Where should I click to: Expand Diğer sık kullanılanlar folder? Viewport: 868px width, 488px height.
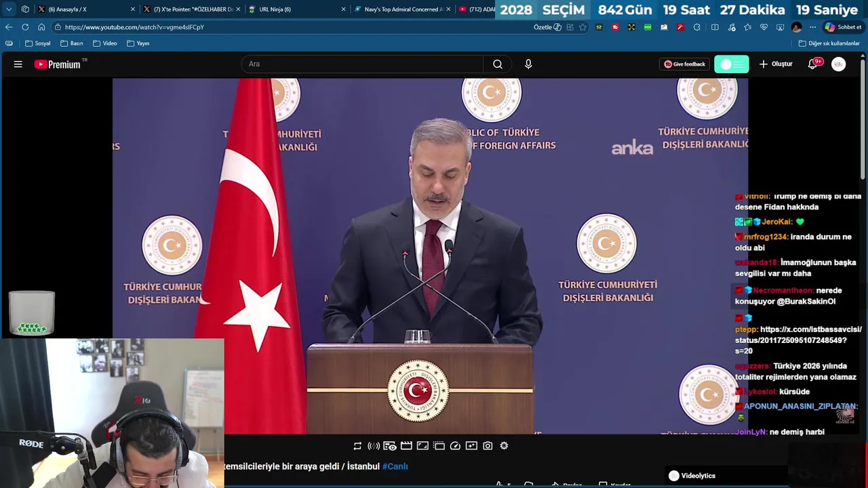tap(829, 43)
